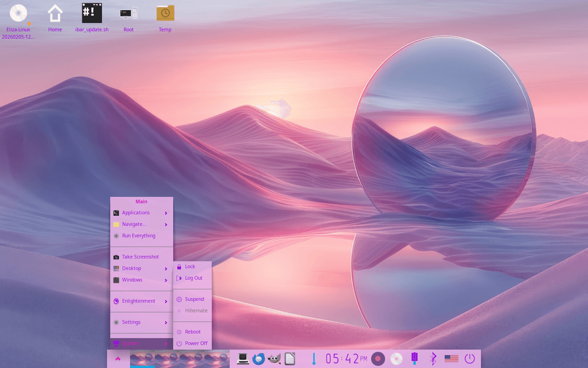Click Suspend in the System submenu

[x=194, y=299]
